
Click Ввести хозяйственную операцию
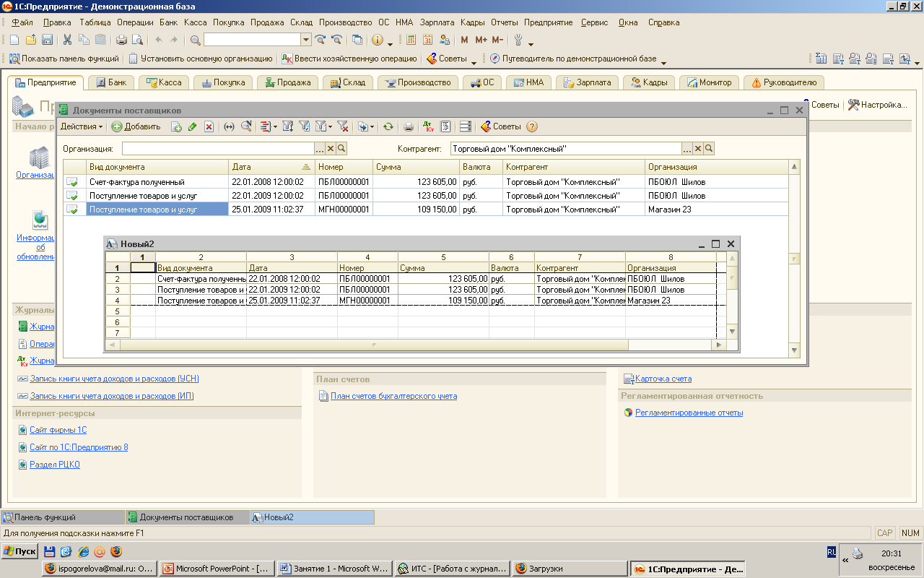349,59
